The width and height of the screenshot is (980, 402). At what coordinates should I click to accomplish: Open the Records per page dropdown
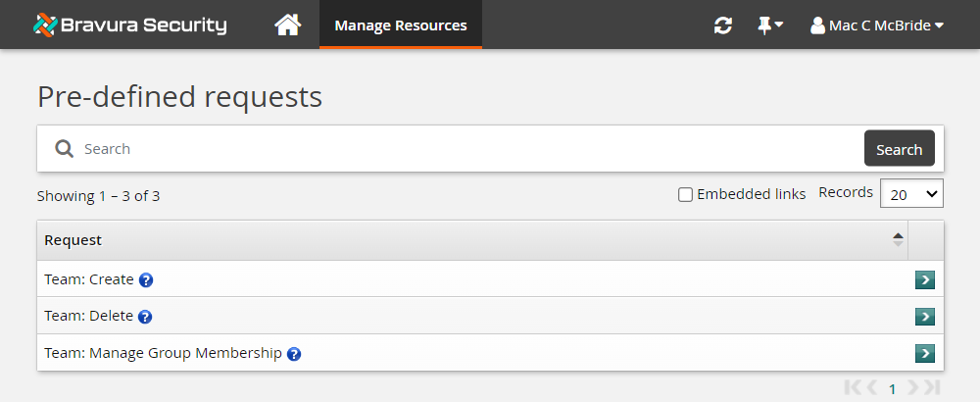click(911, 194)
